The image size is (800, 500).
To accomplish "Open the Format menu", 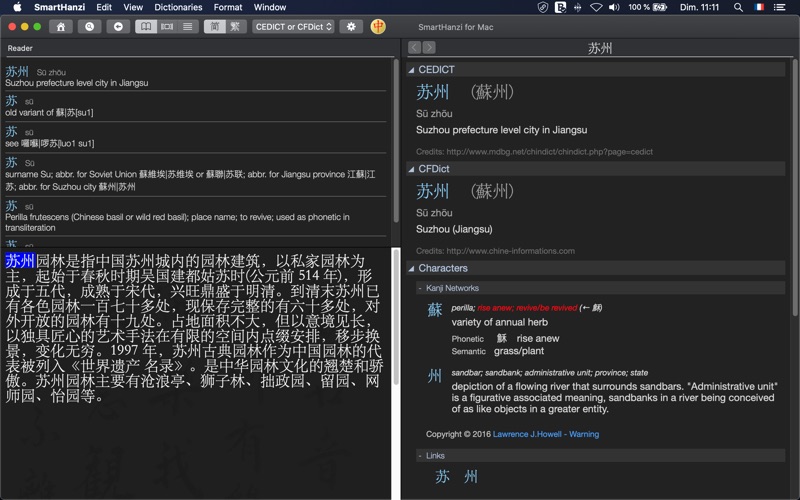I will tap(228, 7).
